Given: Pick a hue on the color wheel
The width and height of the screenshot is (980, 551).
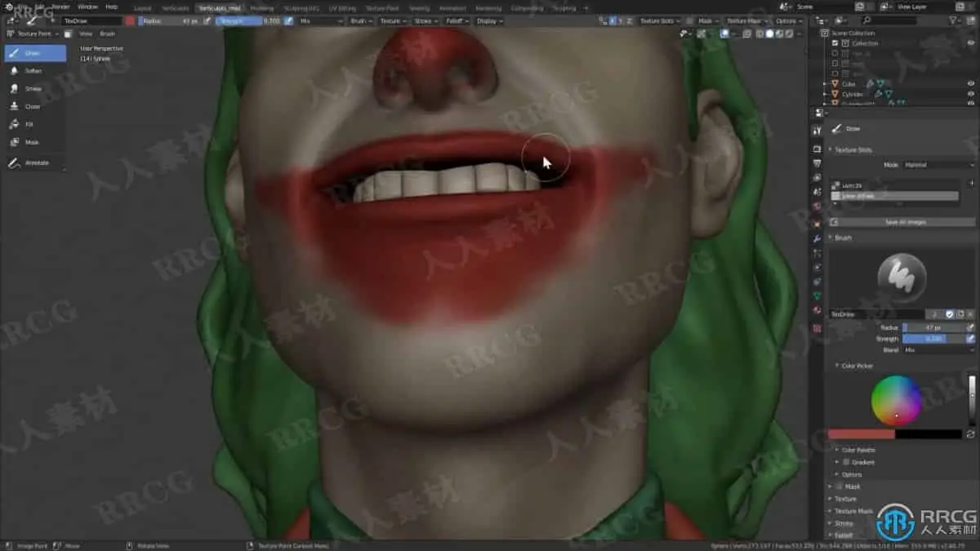Looking at the screenshot, I should (896, 400).
